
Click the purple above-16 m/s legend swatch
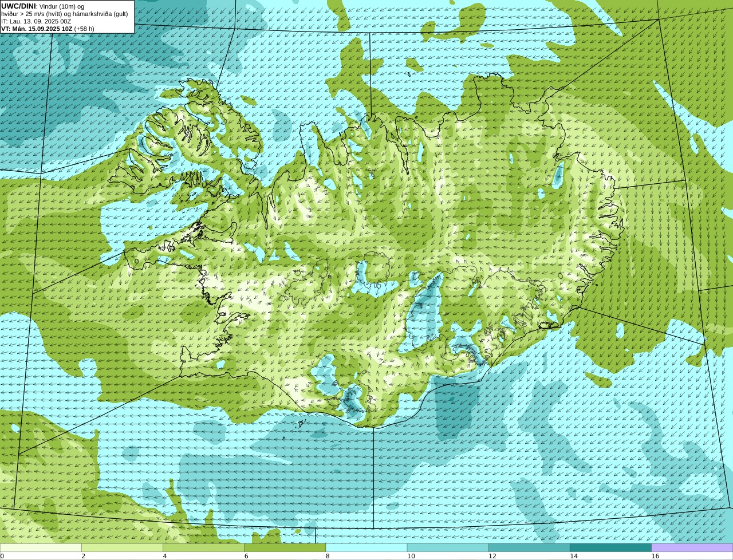coord(692,547)
